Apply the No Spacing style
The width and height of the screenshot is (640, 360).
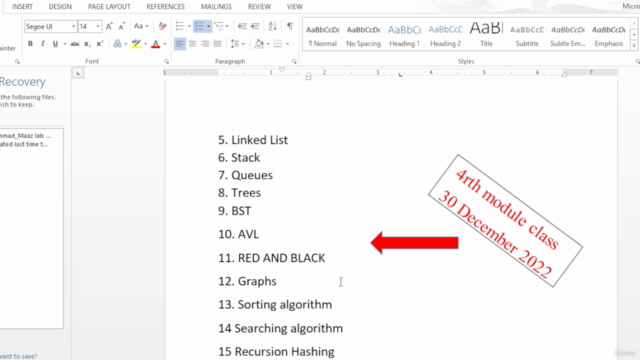363,35
